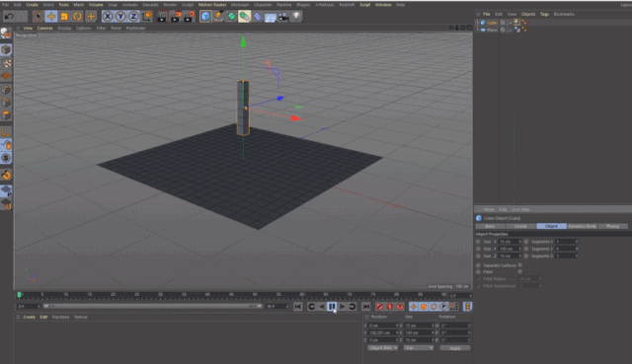
Task: Select the Move tool in top toolbar
Action: (x=51, y=16)
